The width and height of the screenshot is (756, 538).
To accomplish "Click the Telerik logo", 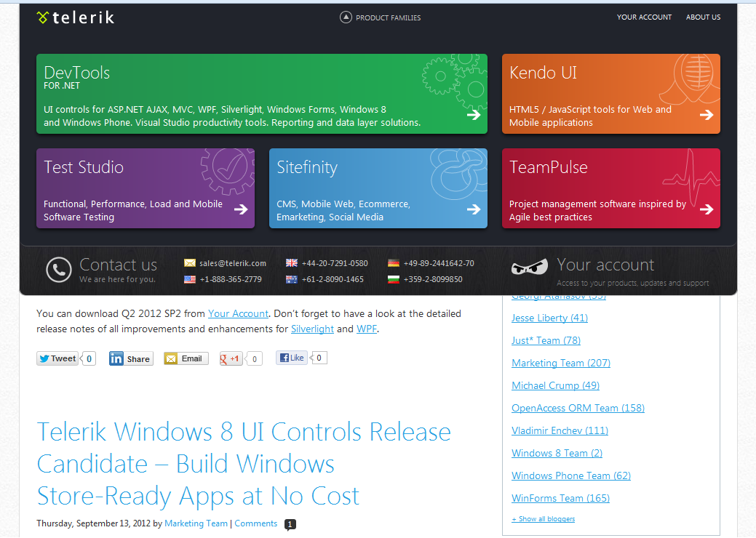I will pyautogui.click(x=75, y=18).
